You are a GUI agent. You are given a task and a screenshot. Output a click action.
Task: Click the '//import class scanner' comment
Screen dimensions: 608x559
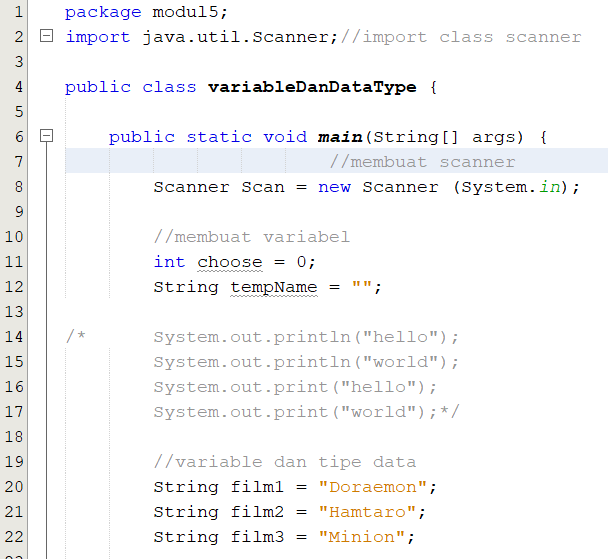pyautogui.click(x=461, y=37)
